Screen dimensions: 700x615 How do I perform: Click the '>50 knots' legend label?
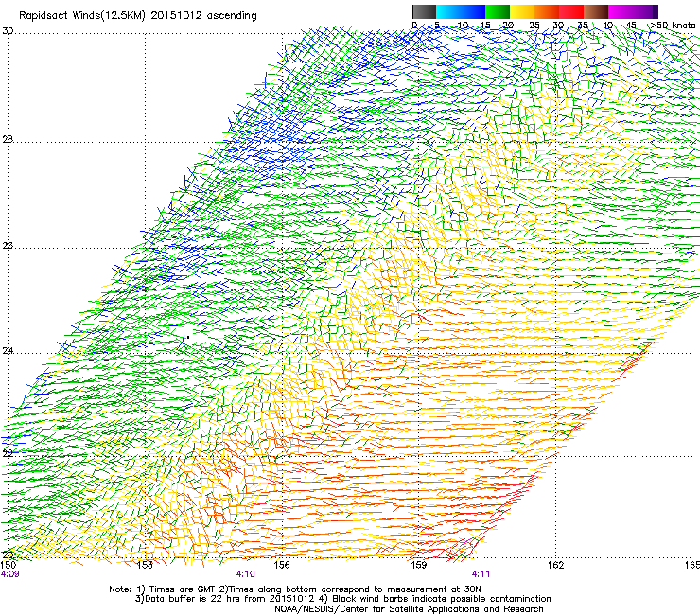tap(674, 26)
